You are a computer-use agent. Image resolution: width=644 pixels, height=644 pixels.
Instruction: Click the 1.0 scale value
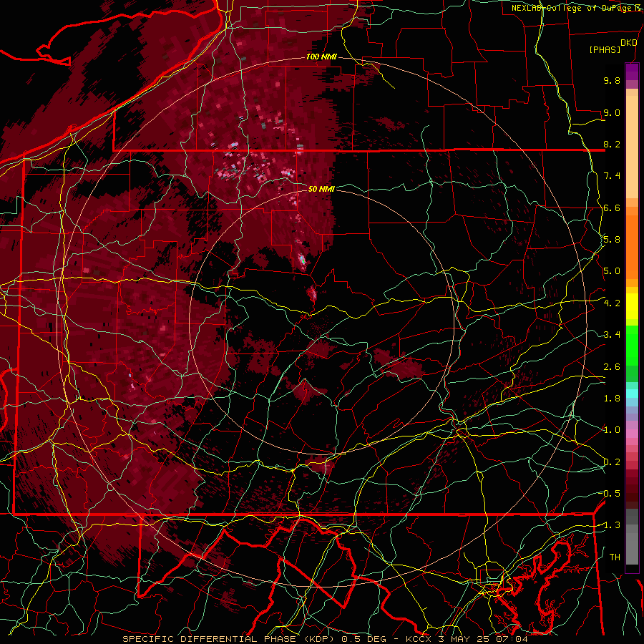(x=612, y=431)
